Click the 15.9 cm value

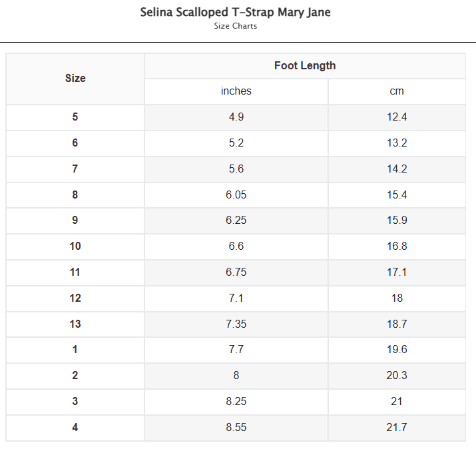tap(397, 221)
